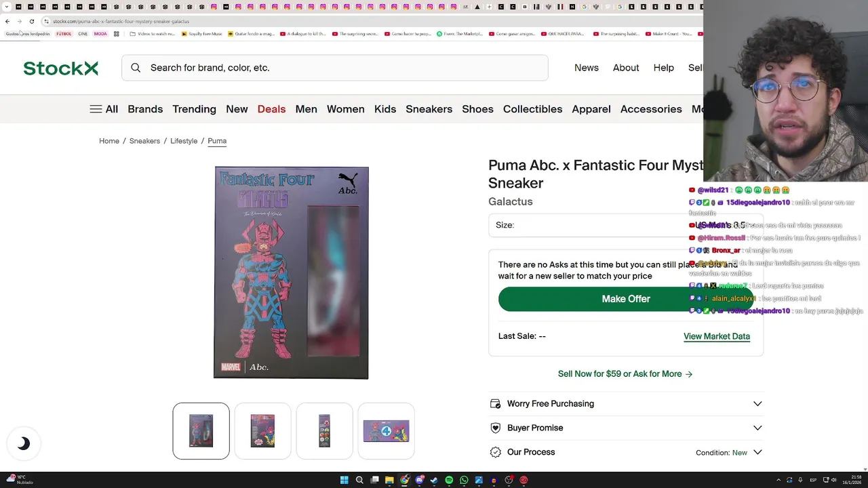This screenshot has width=868, height=488.
Task: Go back with browser back arrow
Action: [x=7, y=21]
